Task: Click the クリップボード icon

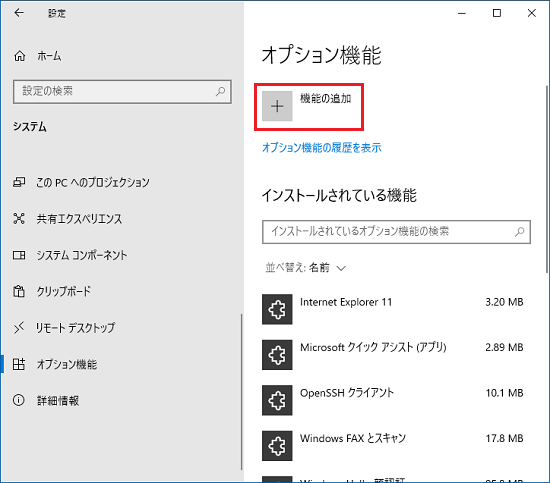Action: (19, 291)
